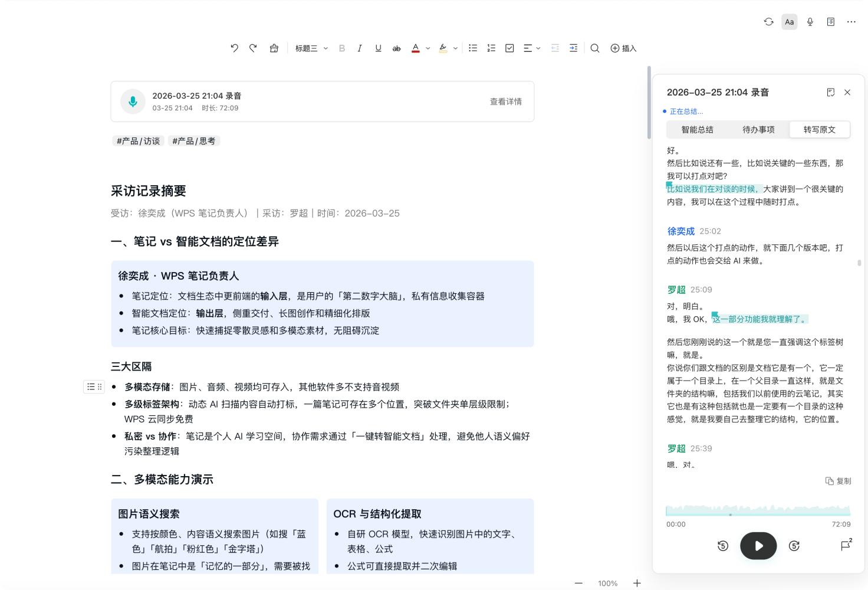The width and height of the screenshot is (868, 590).
Task: Select the #产品/访谈 tag
Action: pos(137,140)
